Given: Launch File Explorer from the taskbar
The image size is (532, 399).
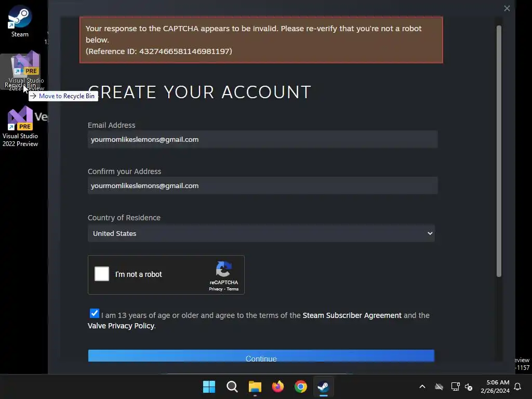Looking at the screenshot, I should point(255,387).
